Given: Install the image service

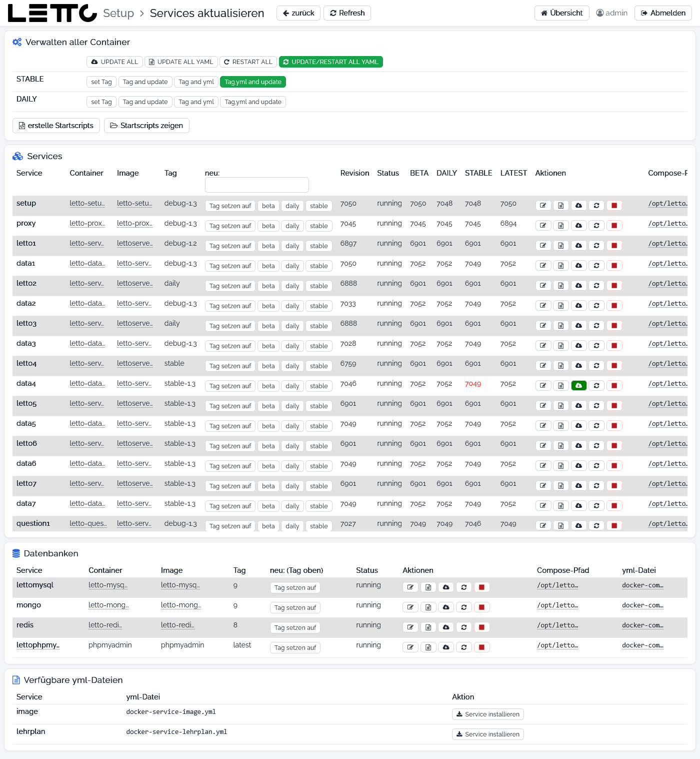Looking at the screenshot, I should [x=488, y=714].
